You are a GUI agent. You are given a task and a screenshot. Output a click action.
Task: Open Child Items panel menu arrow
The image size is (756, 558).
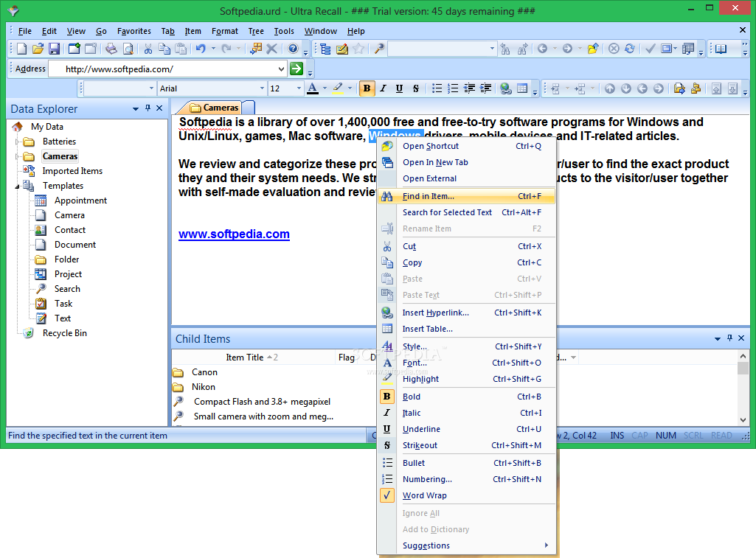tap(718, 339)
